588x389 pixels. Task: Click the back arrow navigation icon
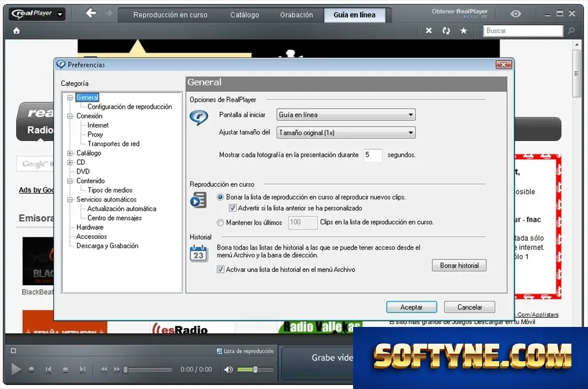90,13
